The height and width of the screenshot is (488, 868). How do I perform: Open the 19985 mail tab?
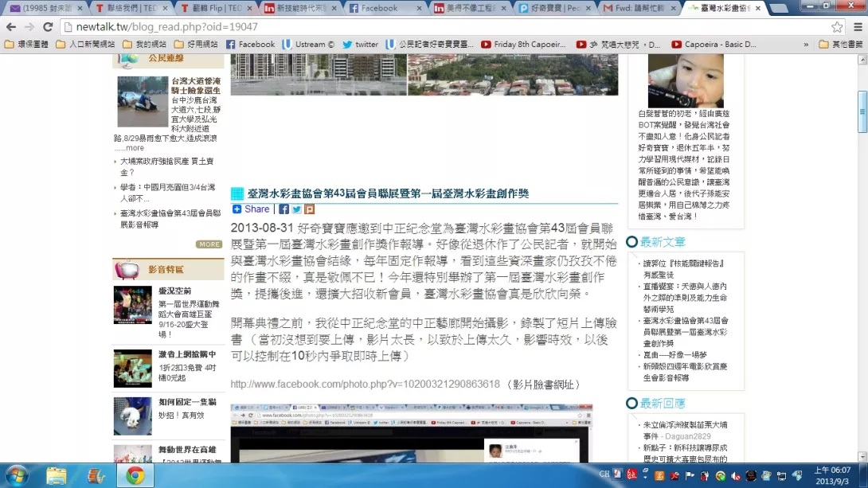coord(46,8)
